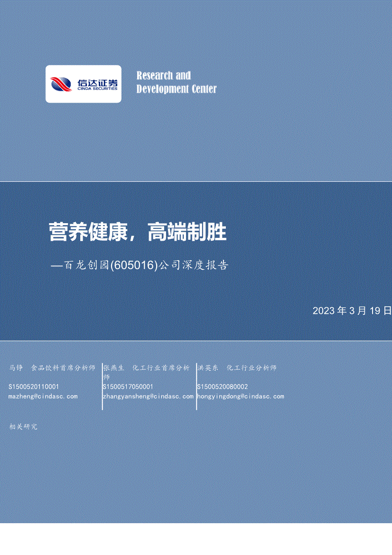Screen dimensions: 392x555
Task: Click analyst name "马铮 食品饮料首席分析师"
Action: 52,368
